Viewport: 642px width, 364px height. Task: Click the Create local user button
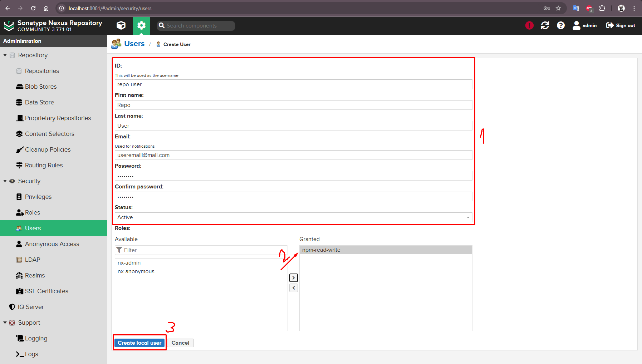139,343
